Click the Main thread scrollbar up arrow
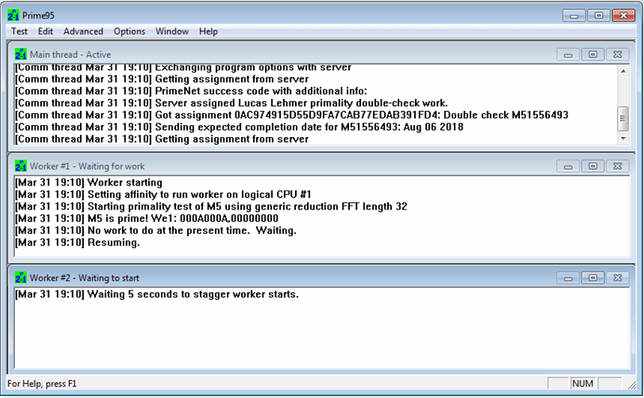 623,71
